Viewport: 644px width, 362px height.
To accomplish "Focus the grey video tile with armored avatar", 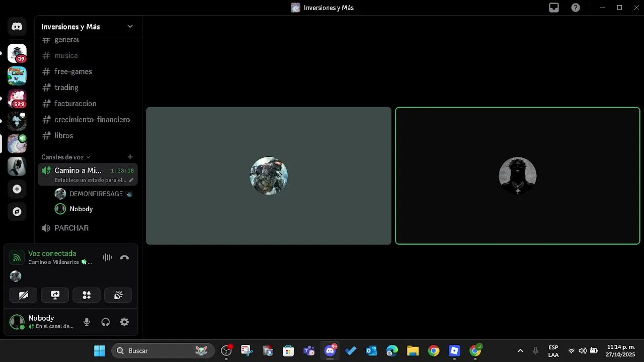I will click(x=269, y=176).
